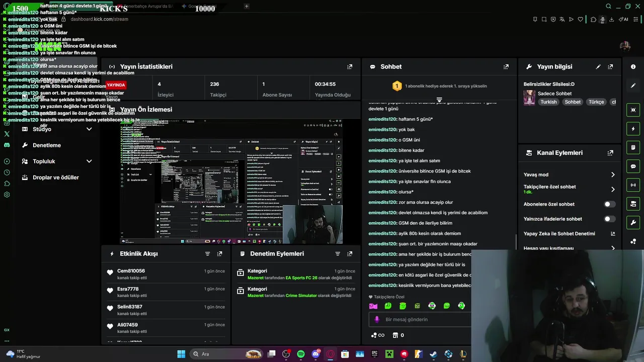Filter the Etkinlik Akışı list
Screen dimensions: 644x362
(x=207, y=254)
